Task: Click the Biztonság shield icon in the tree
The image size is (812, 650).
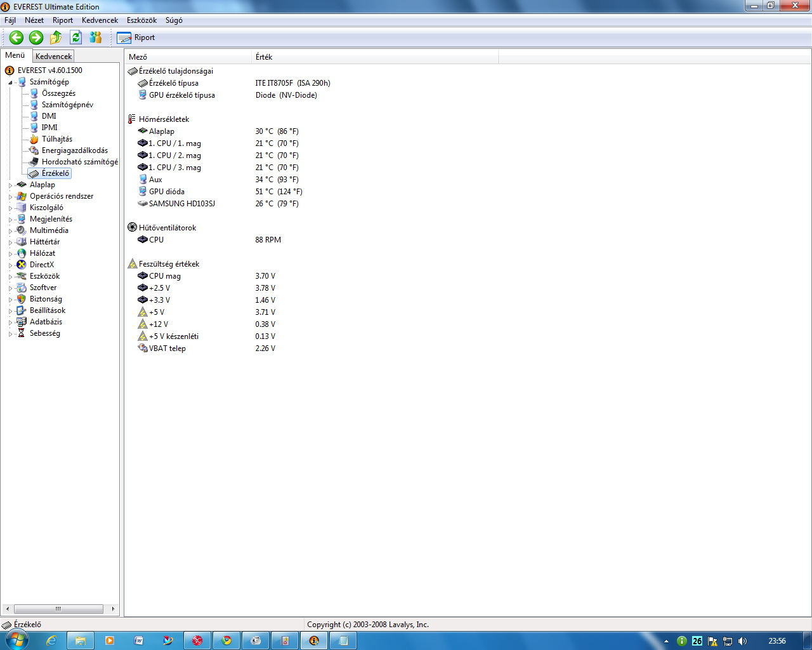Action: tap(22, 299)
